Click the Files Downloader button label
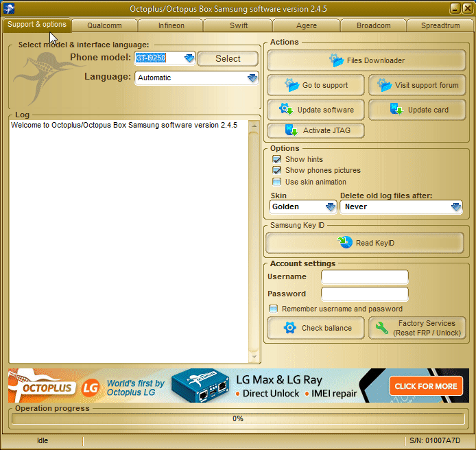 [375, 60]
